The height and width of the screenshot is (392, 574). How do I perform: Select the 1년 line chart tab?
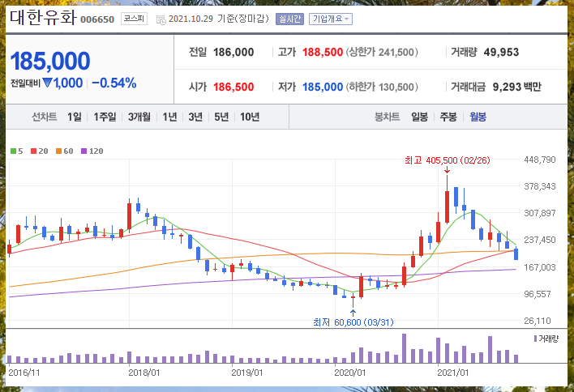170,117
